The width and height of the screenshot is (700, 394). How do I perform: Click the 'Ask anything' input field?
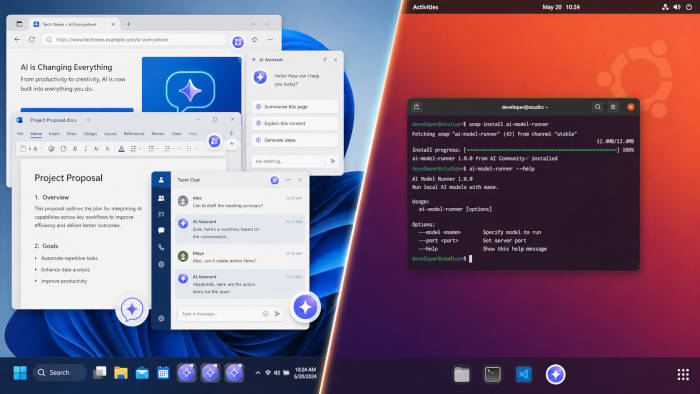pyautogui.click(x=289, y=161)
